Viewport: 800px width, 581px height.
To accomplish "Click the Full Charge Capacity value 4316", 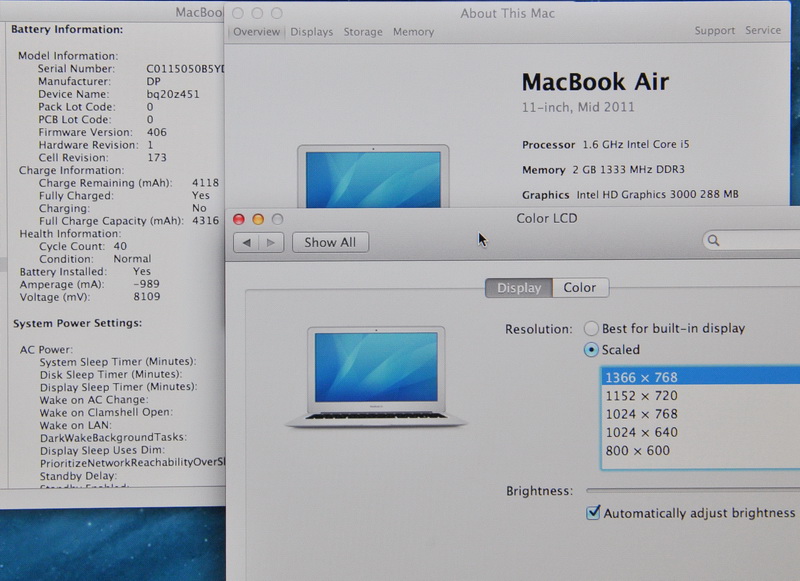I will (x=205, y=220).
